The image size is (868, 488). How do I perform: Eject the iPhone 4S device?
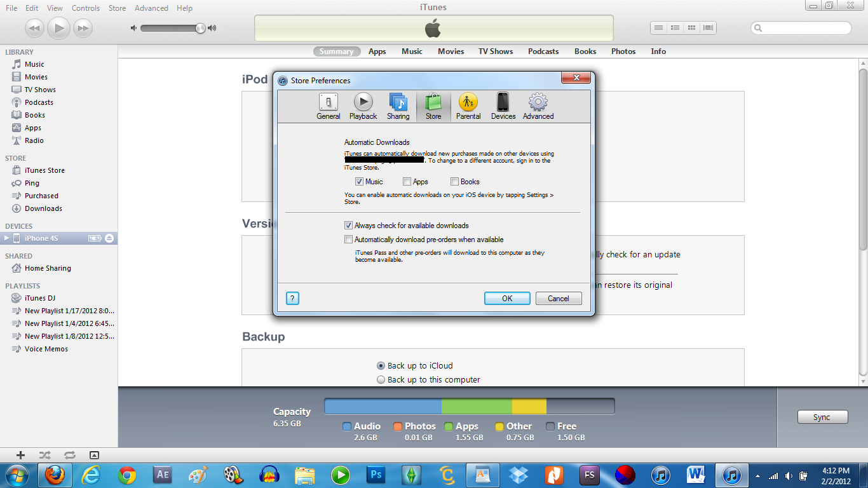coord(109,238)
